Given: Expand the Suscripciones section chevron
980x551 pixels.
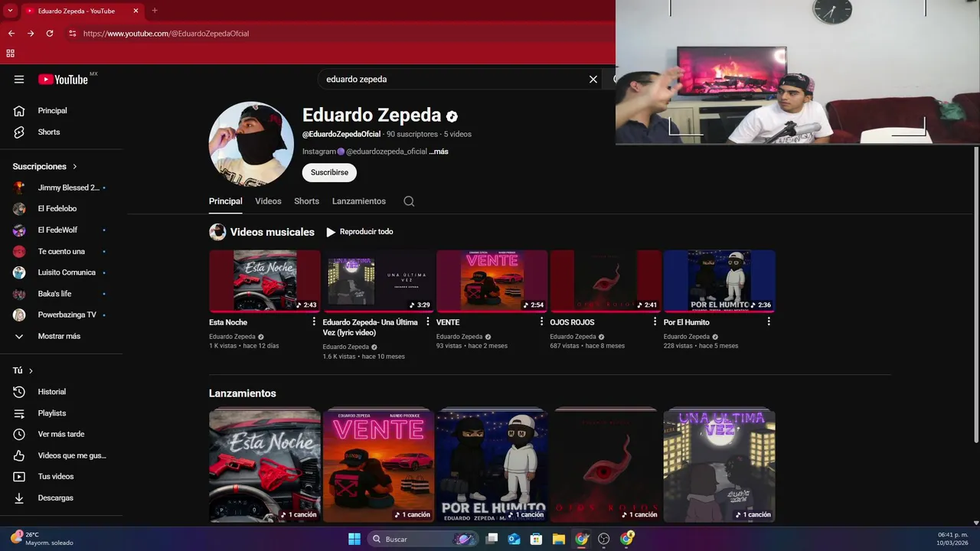Looking at the screenshot, I should [75, 167].
